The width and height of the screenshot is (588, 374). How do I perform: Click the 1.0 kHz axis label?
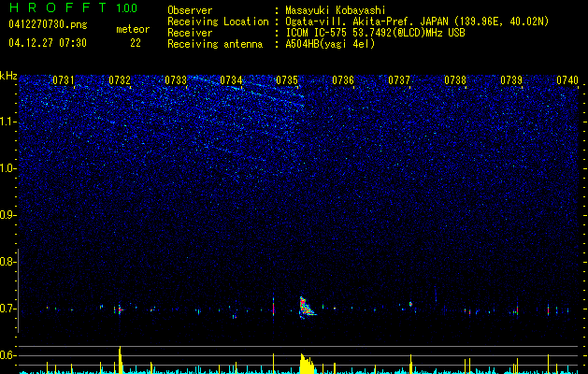(7, 168)
